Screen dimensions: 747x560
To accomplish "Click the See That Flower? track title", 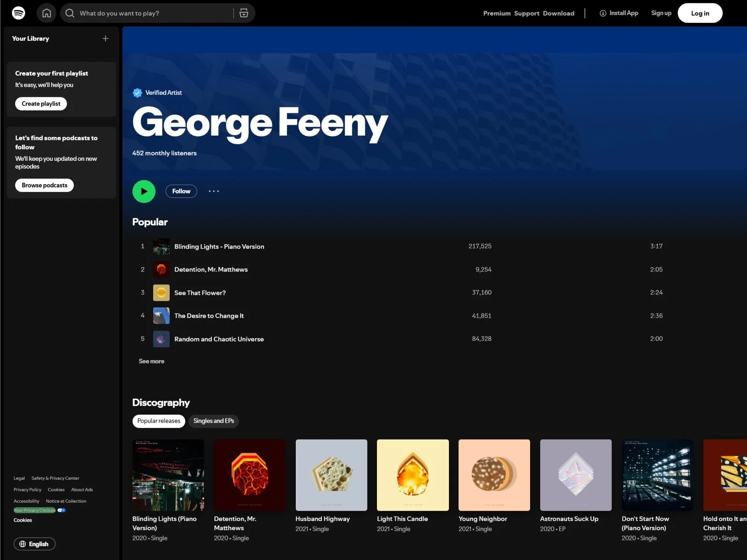I will (x=200, y=293).
